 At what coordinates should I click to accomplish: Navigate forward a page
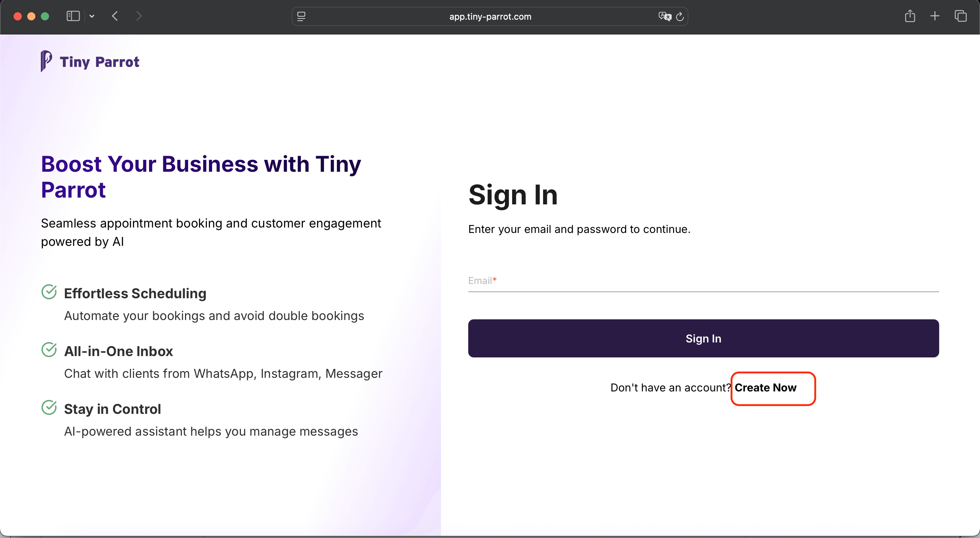pos(139,16)
